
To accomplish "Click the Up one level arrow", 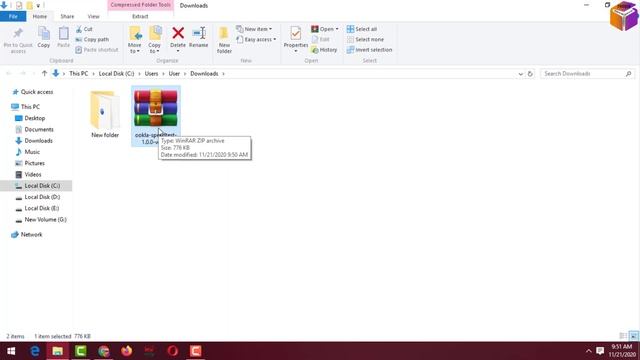I will click(x=44, y=73).
